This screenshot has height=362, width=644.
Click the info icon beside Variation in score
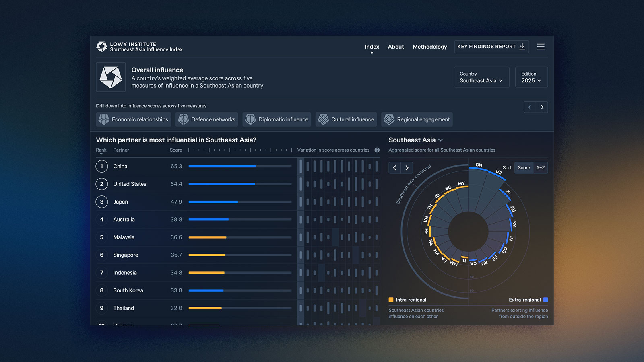[377, 150]
